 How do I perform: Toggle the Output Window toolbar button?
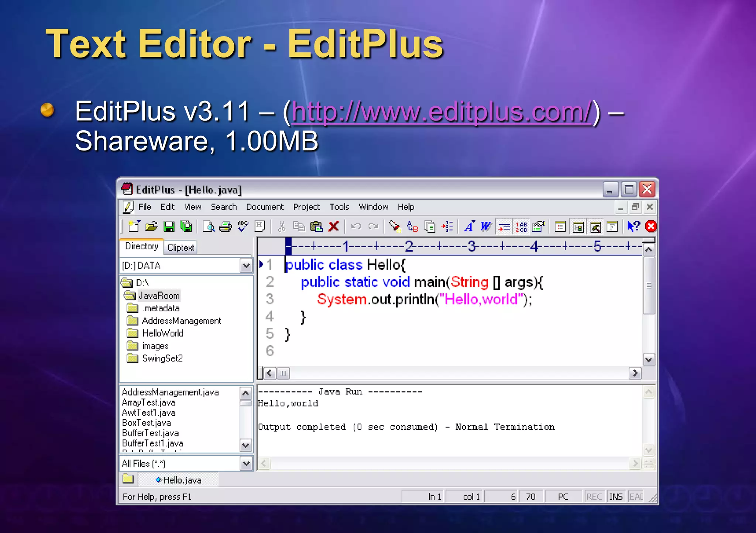[595, 226]
